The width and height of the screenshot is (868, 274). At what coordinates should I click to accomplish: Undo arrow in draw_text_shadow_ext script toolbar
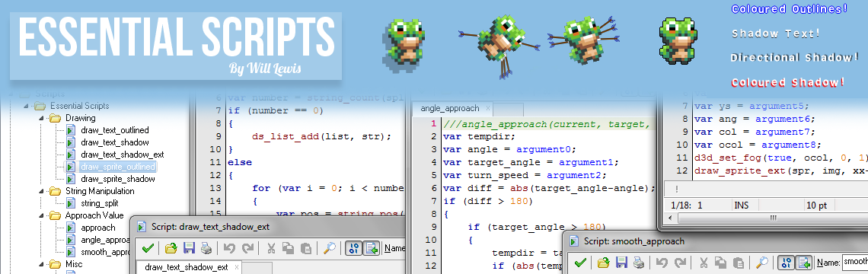click(x=230, y=248)
